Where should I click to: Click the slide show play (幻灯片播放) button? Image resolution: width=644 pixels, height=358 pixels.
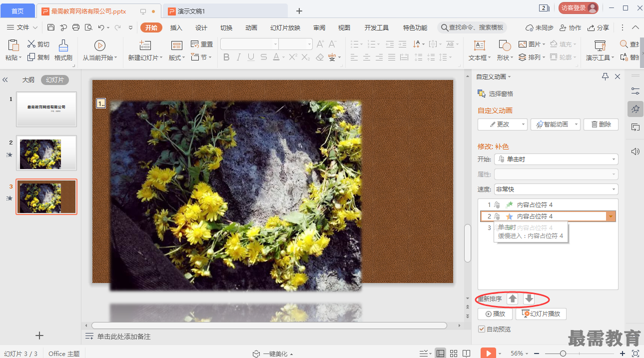pos(541,314)
